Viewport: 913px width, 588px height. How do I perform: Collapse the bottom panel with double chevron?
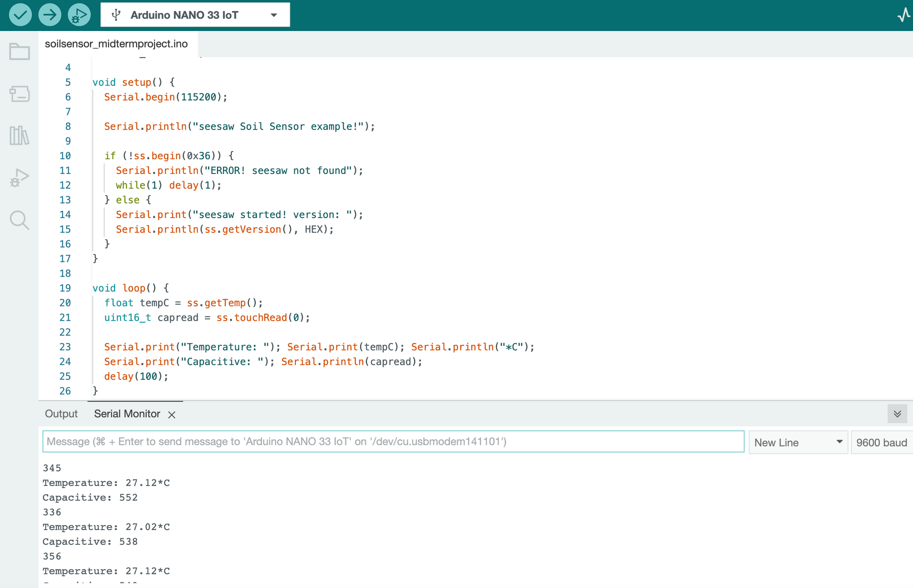click(897, 414)
